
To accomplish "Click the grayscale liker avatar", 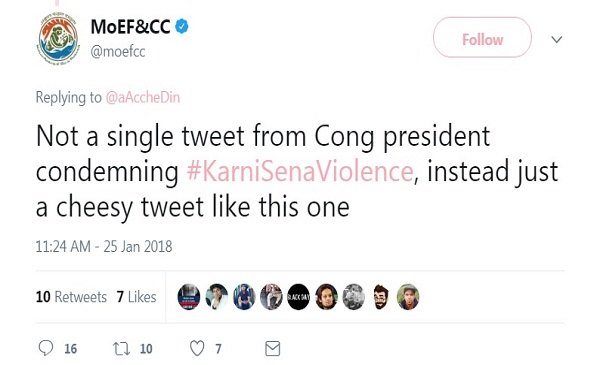I will [354, 297].
